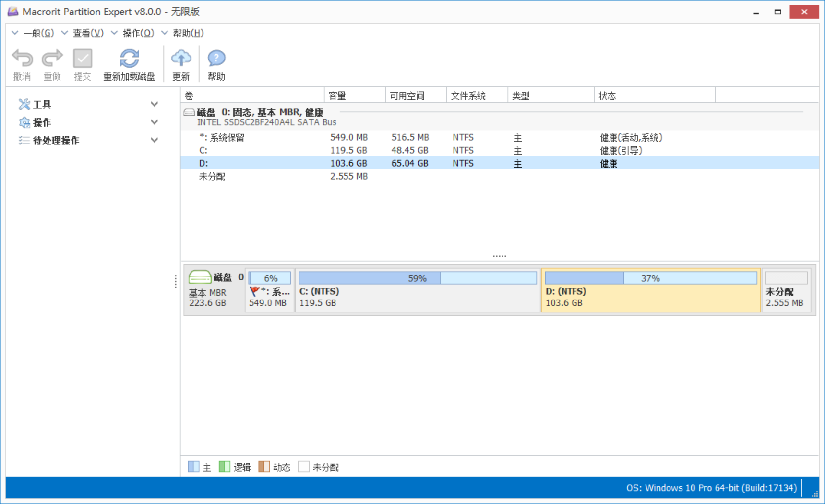Click the blue 主 legend swatch
Viewport: 825px width, 504px height.
(x=193, y=467)
